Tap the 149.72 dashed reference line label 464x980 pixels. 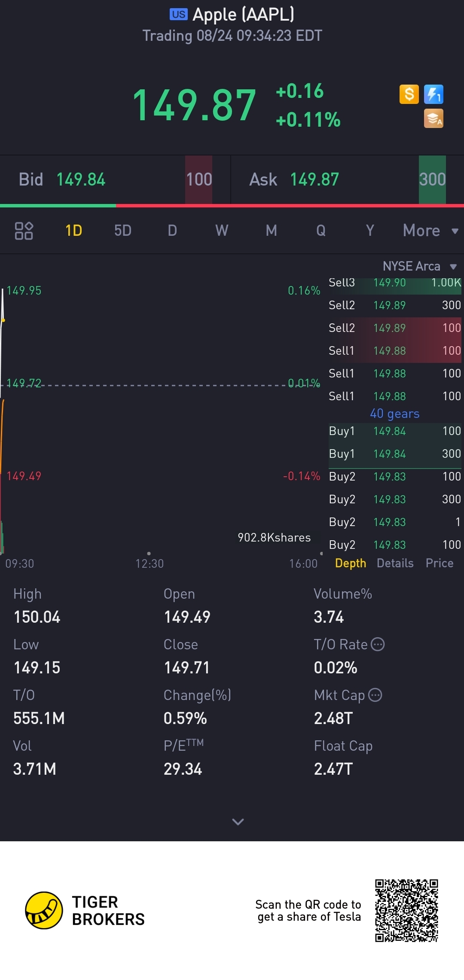pyautogui.click(x=24, y=383)
